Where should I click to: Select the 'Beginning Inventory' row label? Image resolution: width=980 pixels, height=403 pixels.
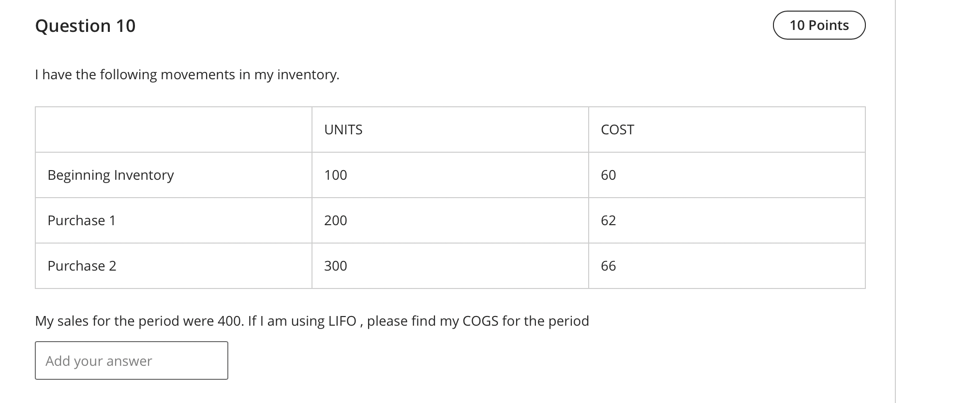(x=111, y=175)
